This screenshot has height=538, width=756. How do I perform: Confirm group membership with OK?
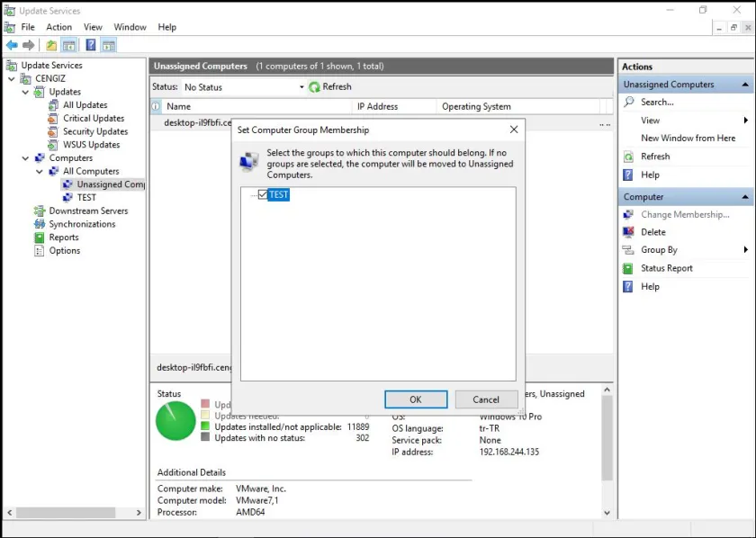(x=415, y=399)
